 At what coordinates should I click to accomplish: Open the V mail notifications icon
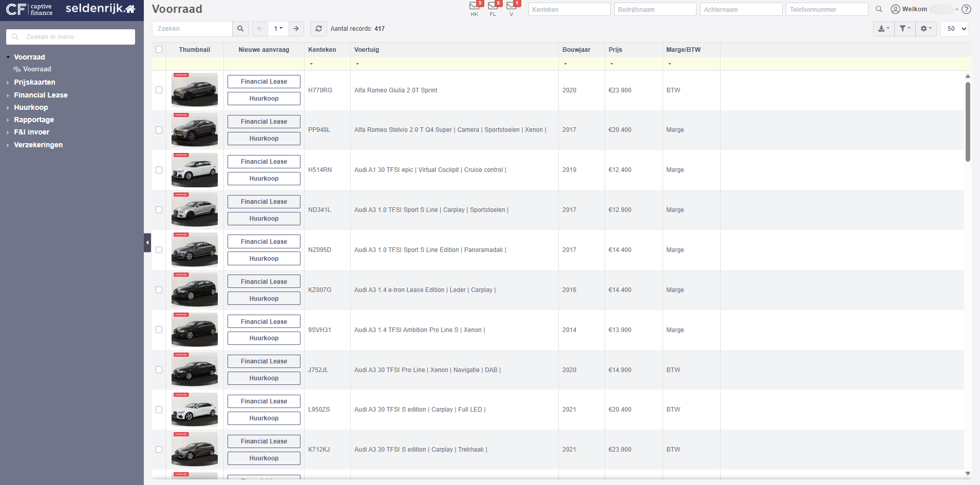coord(512,6)
